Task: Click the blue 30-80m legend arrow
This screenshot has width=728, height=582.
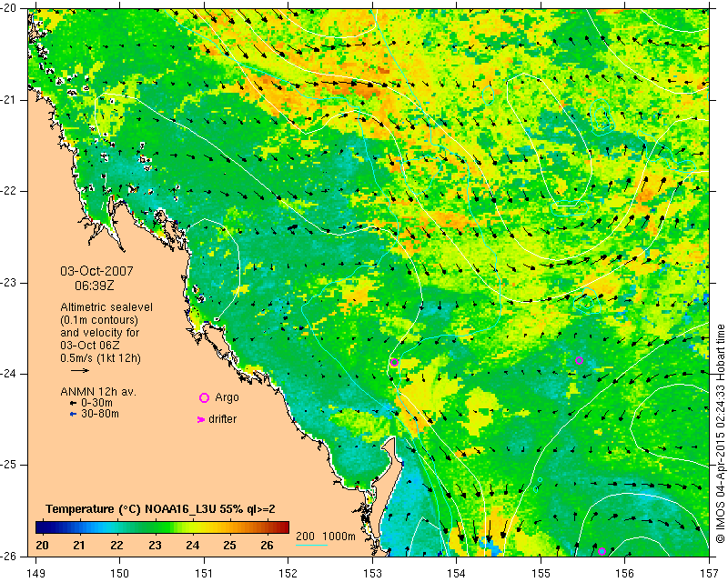Action: 73,414
